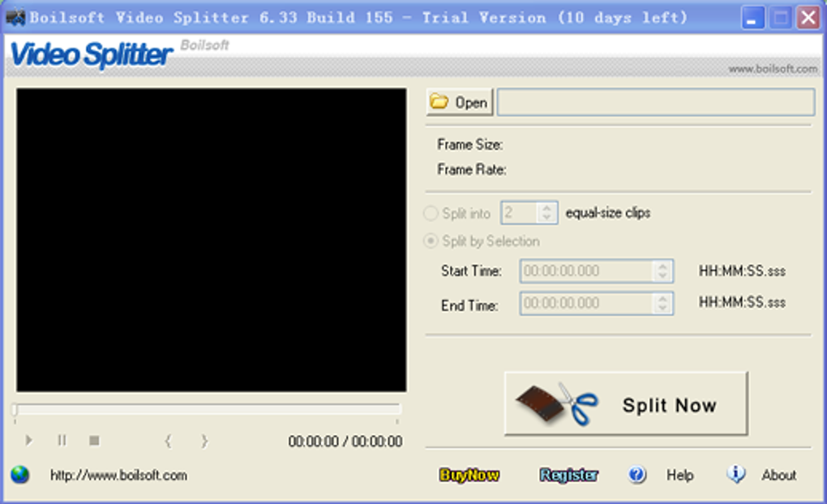Minimize the Video Splitter window
The image size is (827, 504).
click(x=752, y=18)
